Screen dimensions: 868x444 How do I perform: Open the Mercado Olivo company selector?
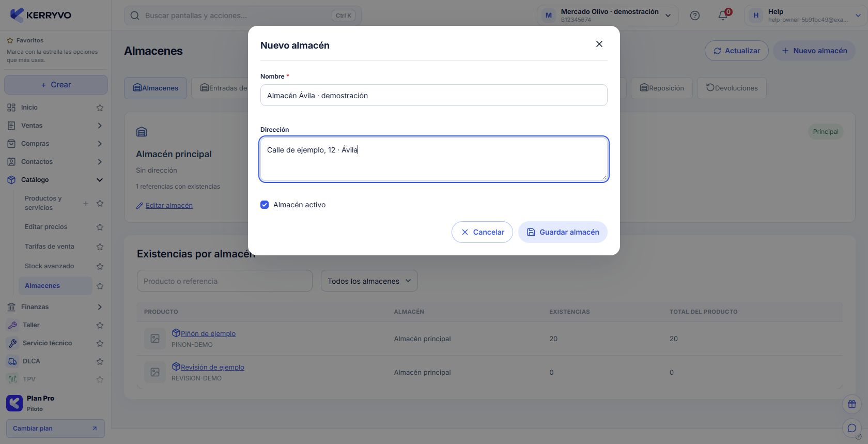[x=607, y=16]
